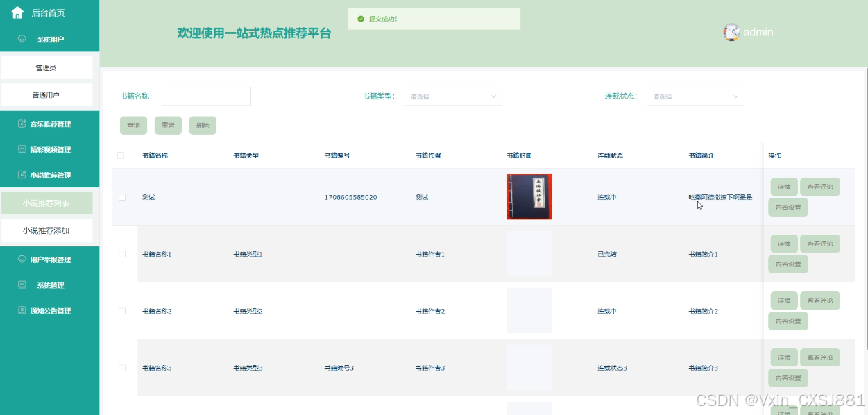Click 查看评论 for the 测试 row

820,187
